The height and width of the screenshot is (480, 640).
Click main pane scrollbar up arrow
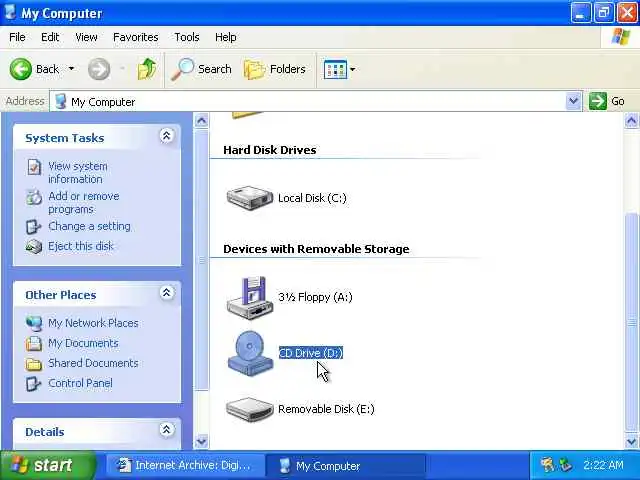point(631,121)
